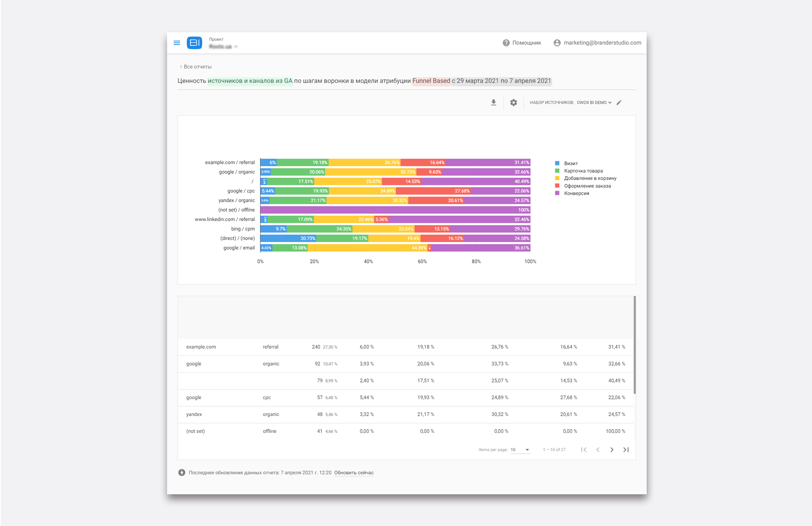The width and height of the screenshot is (812, 526).
Task: Click the help question mark icon
Action: pos(506,43)
